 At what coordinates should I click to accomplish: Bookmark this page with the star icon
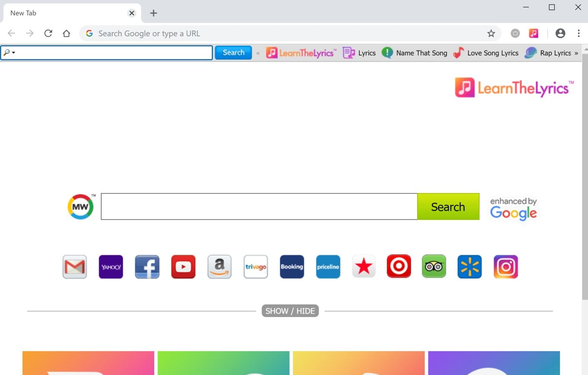[491, 33]
